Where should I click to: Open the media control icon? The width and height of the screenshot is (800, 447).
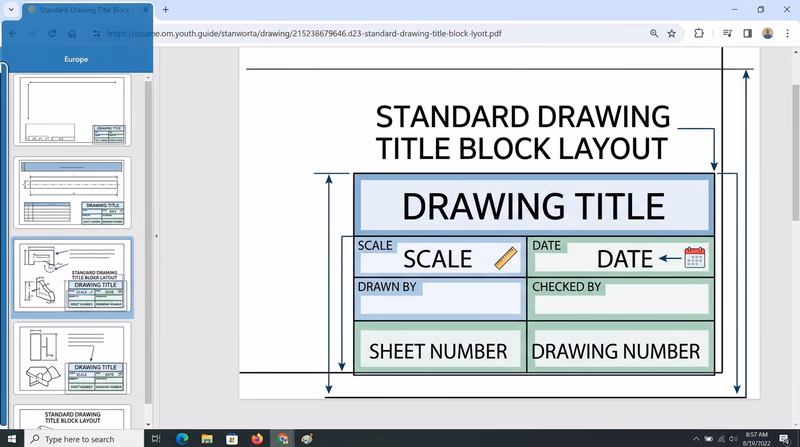tap(728, 33)
